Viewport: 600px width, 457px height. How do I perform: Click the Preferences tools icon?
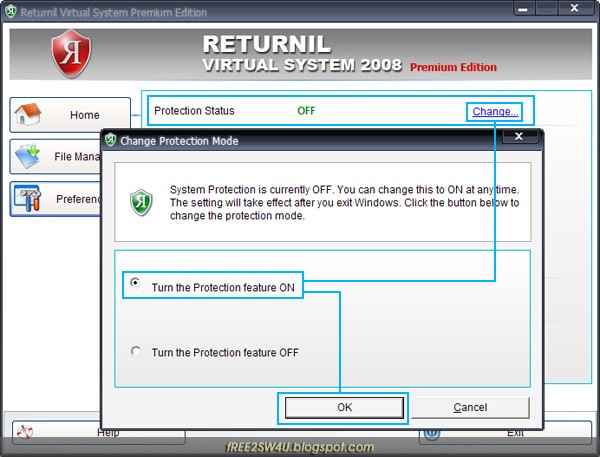pyautogui.click(x=28, y=198)
